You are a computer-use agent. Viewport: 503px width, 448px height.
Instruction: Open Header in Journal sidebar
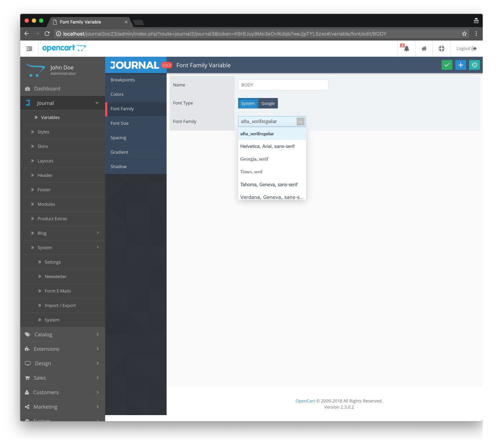point(63,175)
